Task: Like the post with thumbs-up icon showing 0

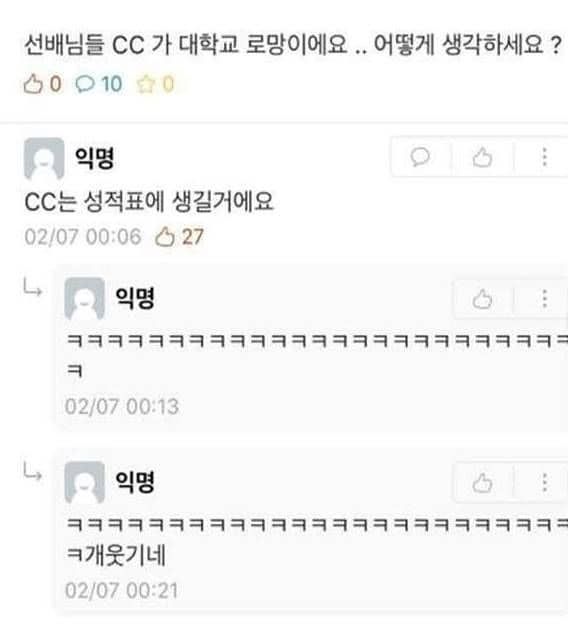Action: pyautogui.click(x=42, y=84)
